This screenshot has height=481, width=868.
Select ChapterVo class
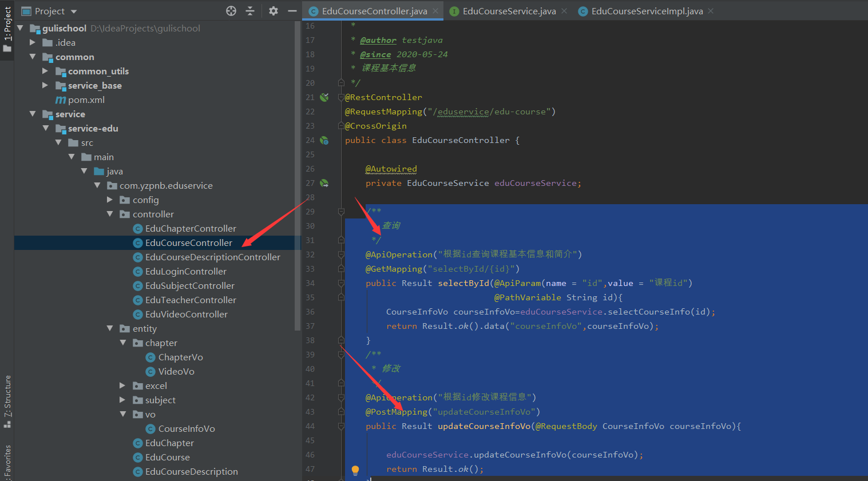pos(175,357)
